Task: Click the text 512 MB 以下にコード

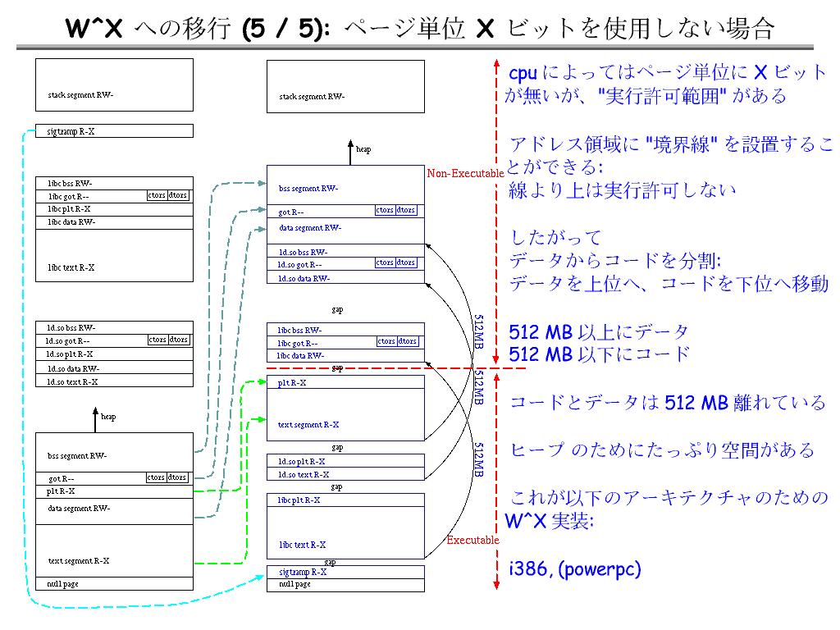Action: click(599, 354)
